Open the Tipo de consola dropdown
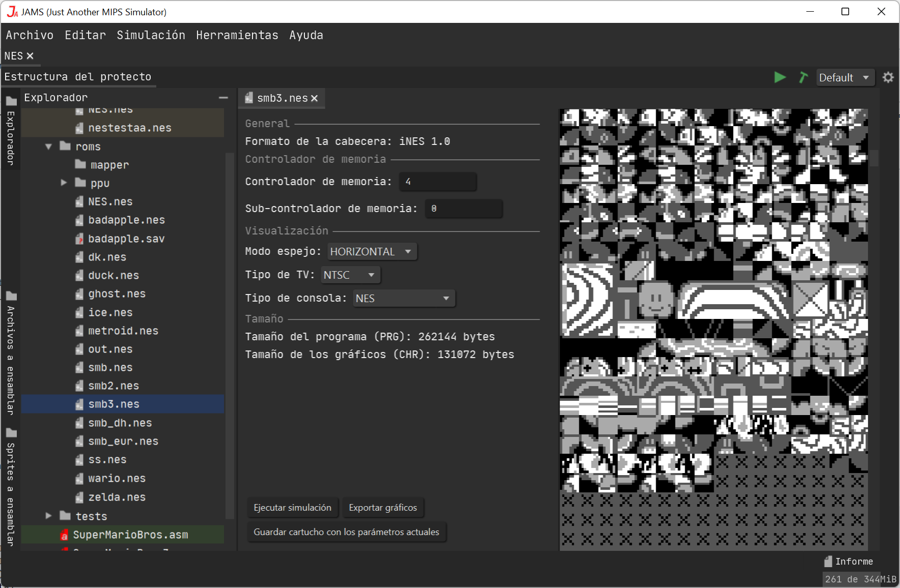The image size is (900, 588). [x=404, y=299]
